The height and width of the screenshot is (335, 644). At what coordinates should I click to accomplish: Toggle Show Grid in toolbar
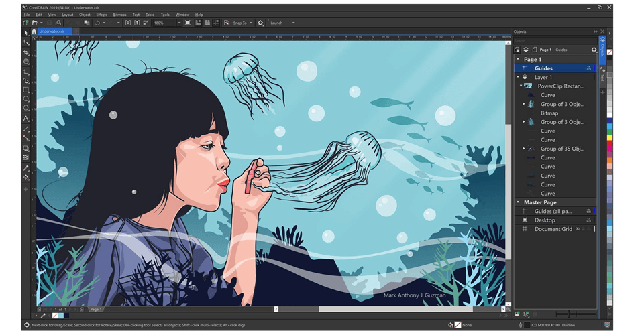[x=207, y=23]
